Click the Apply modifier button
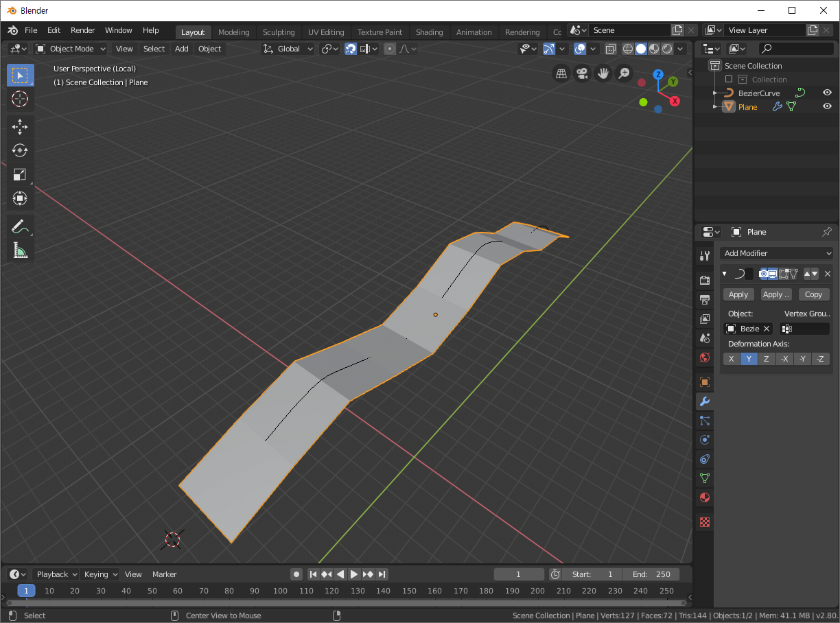 click(x=738, y=294)
